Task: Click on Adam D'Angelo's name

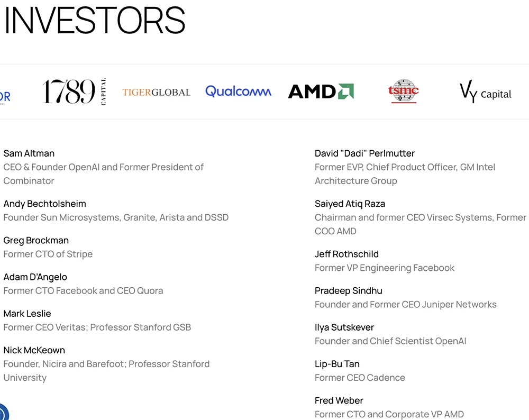Action: [35, 277]
